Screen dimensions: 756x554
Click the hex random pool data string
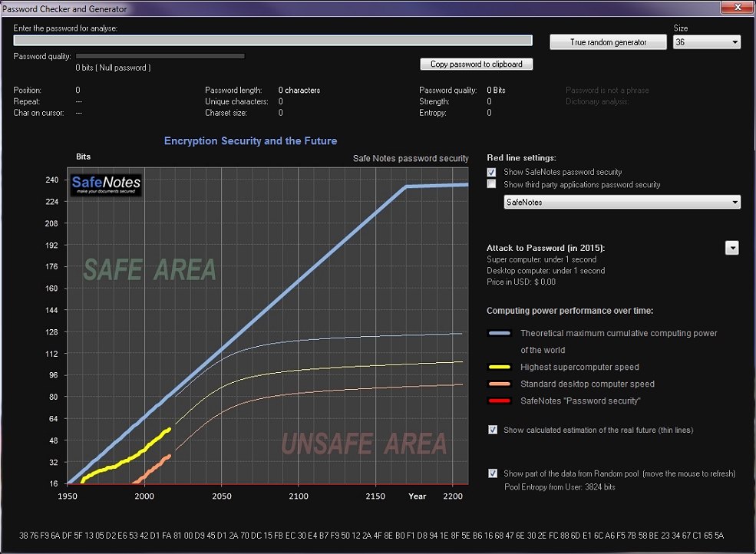[371, 536]
